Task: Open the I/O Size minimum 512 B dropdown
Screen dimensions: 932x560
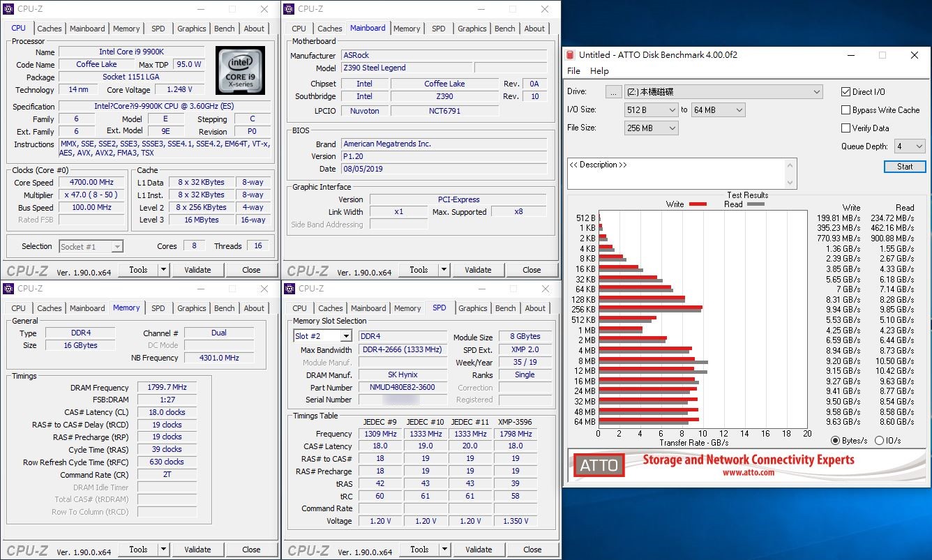Action: (651, 110)
